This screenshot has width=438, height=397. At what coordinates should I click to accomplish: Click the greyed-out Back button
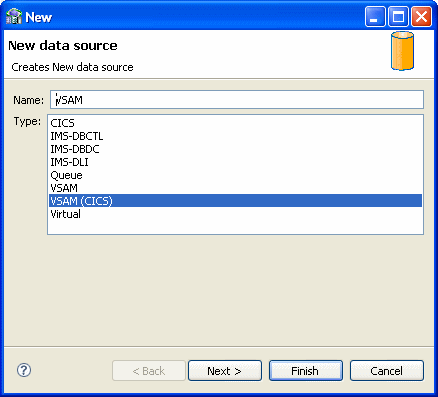click(149, 370)
